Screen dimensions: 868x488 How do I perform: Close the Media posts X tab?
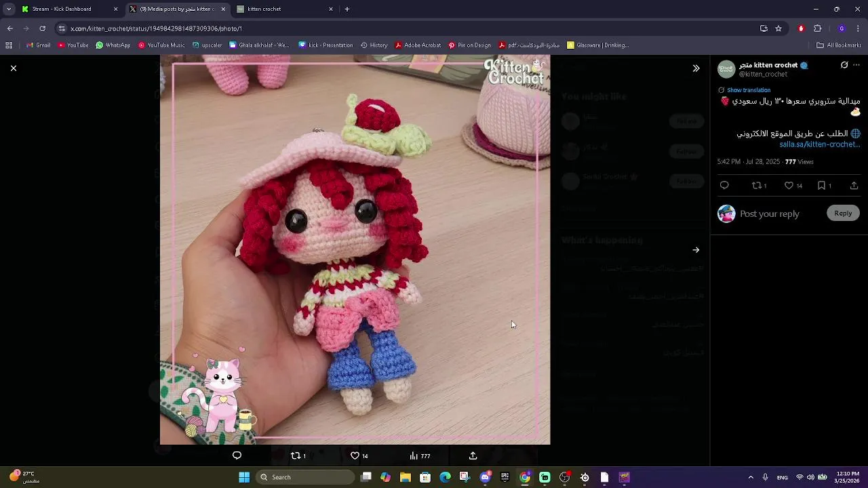click(223, 9)
